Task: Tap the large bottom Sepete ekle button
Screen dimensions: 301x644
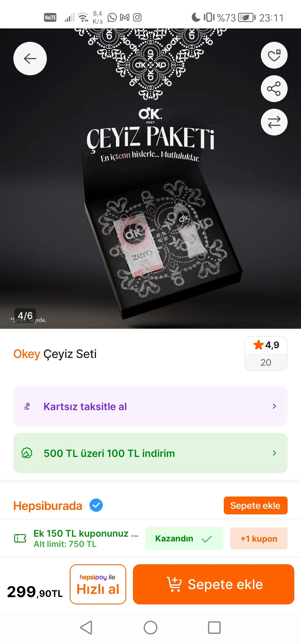Action: coord(213,584)
